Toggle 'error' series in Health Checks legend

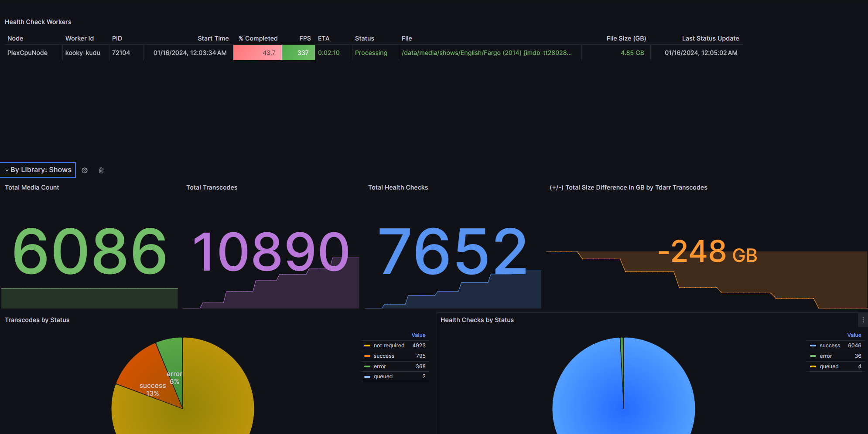pos(826,356)
